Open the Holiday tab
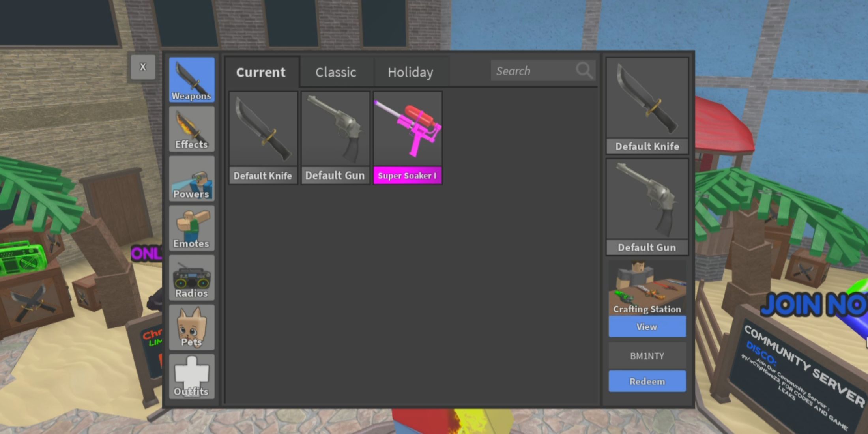 tap(411, 72)
